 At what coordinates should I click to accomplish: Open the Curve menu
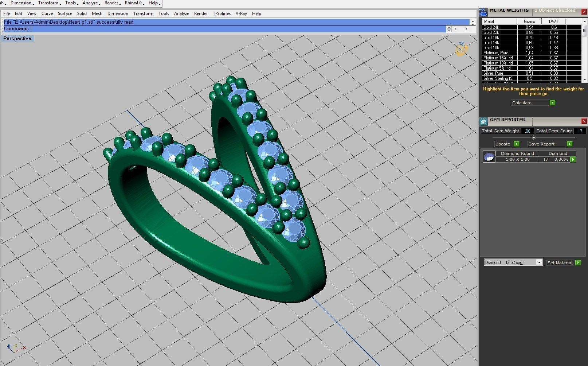[47, 13]
